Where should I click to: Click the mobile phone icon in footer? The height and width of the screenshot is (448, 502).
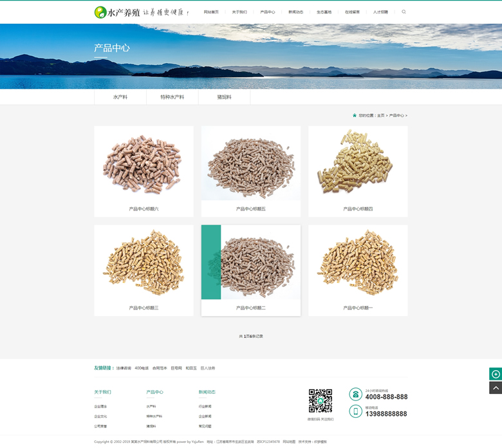[355, 411]
